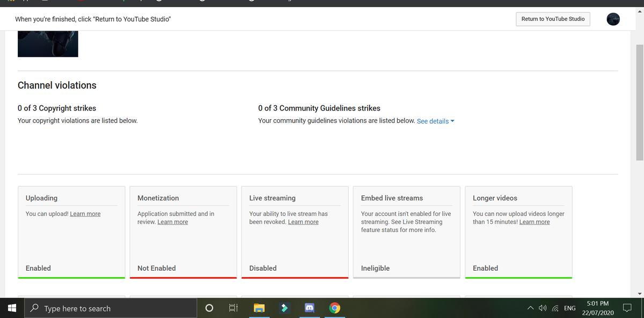
Task: Click the Longer videos card title
Action: 495,198
